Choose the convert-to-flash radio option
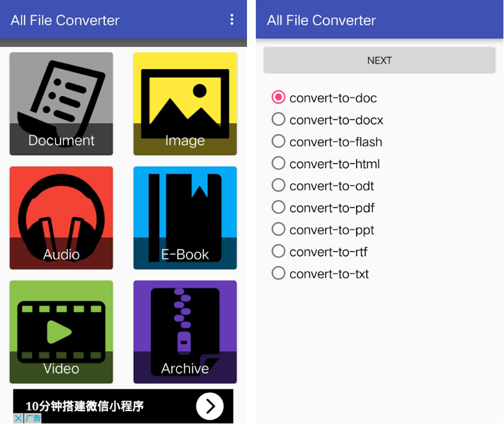 (x=327, y=141)
